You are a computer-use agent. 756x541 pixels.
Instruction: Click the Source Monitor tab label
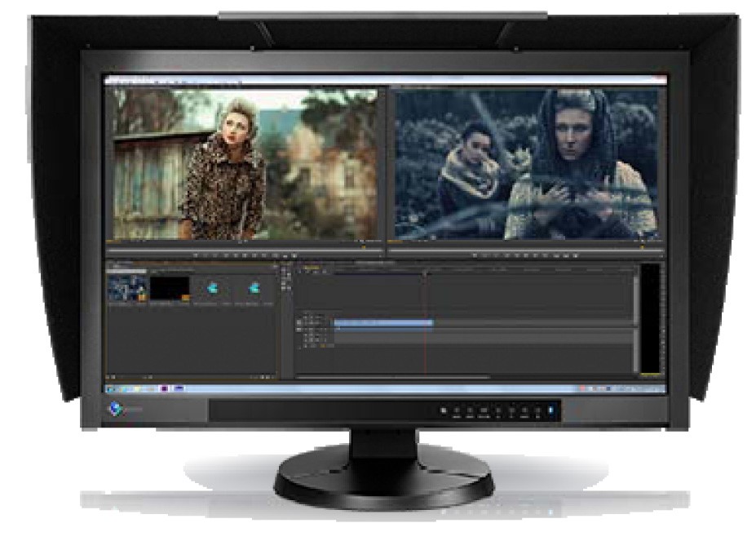pyautogui.click(x=122, y=84)
